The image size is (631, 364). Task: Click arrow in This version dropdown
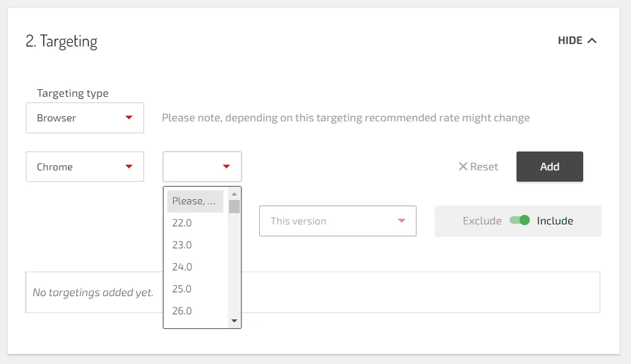coord(401,221)
